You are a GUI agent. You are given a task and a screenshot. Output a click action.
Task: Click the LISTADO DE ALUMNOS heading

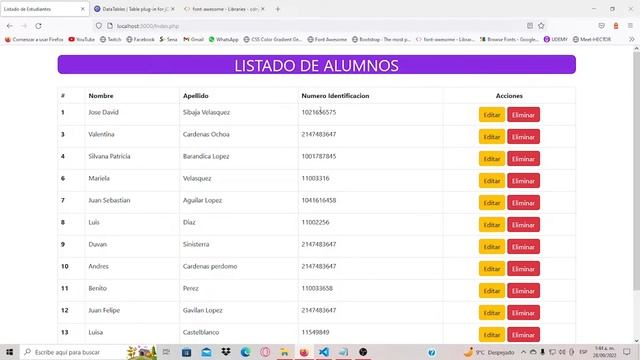pyautogui.click(x=317, y=65)
